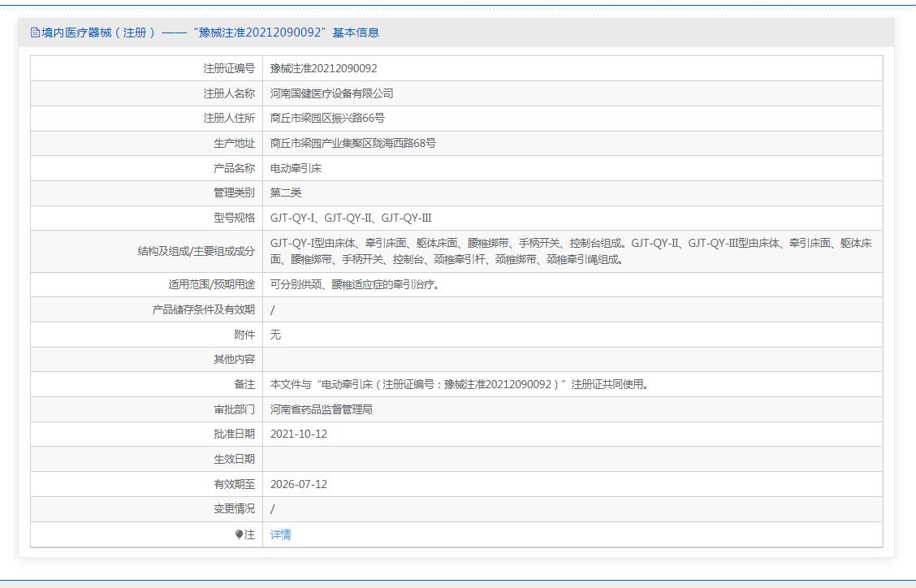Viewport: 916px width, 588px height.
Task: Click the bullet icon beside 注 label
Action: point(239,534)
